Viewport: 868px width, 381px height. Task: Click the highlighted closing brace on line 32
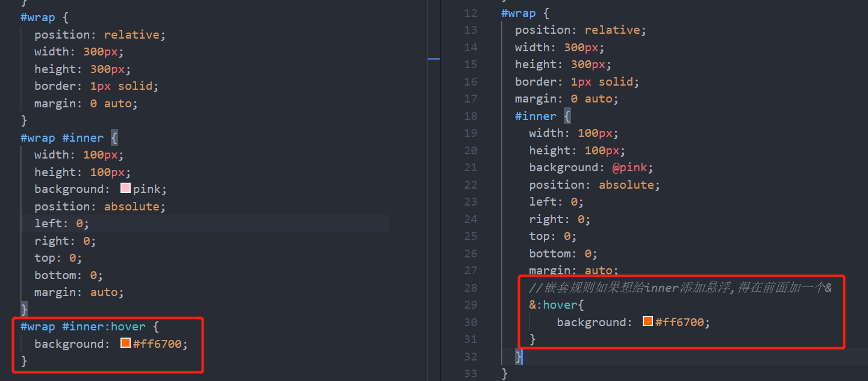click(519, 356)
